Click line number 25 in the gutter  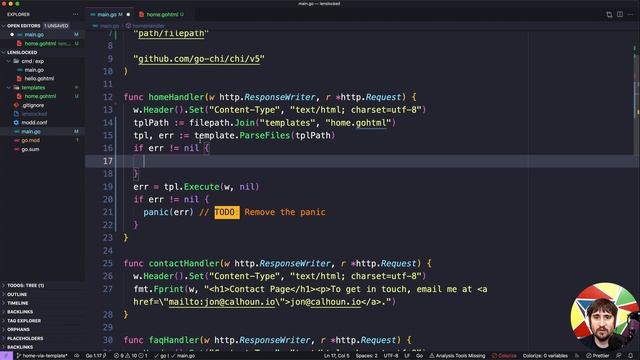pos(107,264)
